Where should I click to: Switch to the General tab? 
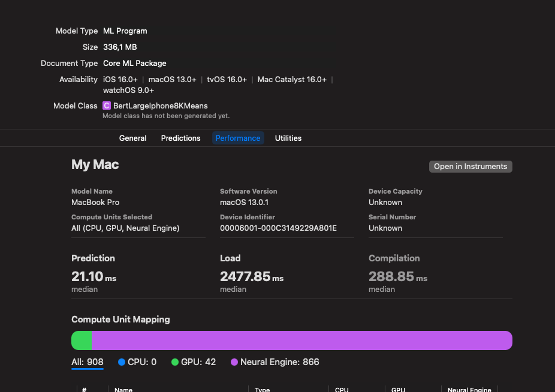click(132, 138)
